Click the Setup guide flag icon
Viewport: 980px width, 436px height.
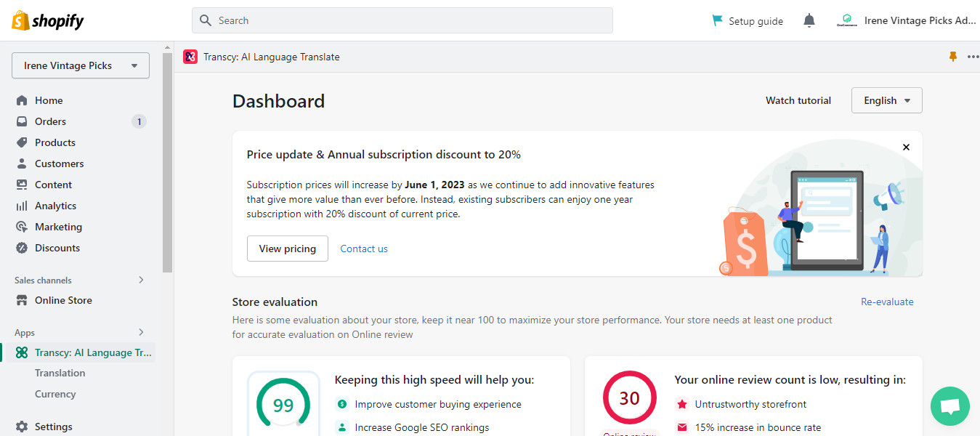pos(718,20)
